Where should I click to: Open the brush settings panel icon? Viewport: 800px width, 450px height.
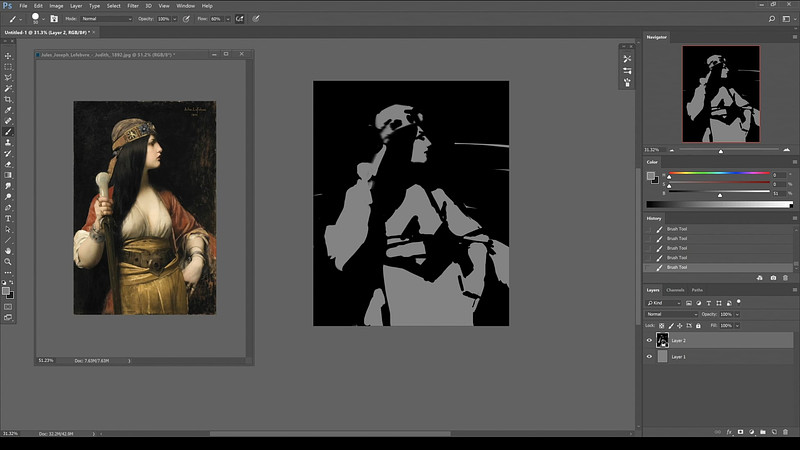tap(54, 19)
